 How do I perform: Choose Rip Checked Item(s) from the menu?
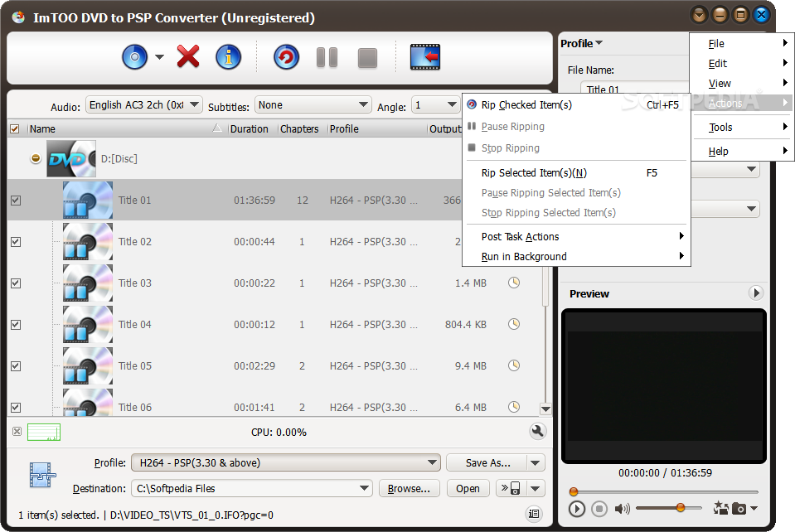pyautogui.click(x=576, y=105)
